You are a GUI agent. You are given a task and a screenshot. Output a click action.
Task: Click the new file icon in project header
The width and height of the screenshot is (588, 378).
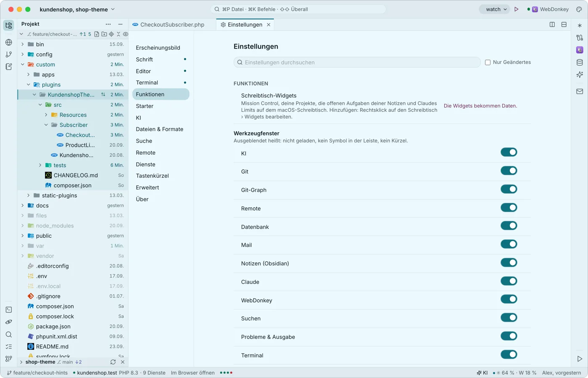click(x=97, y=34)
